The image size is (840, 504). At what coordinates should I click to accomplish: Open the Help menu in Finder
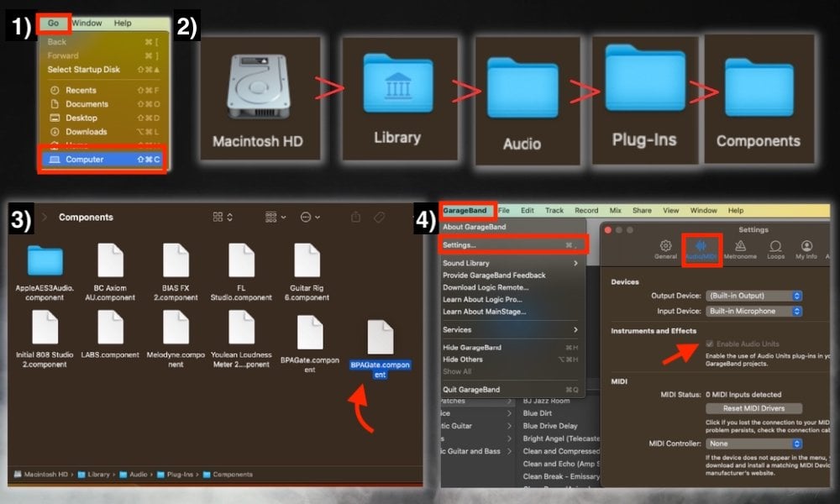[x=122, y=23]
